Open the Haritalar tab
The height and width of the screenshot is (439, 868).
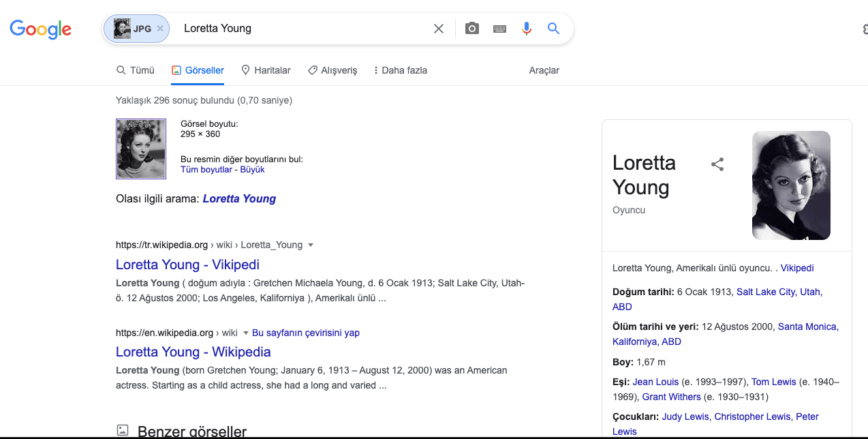[x=266, y=70]
